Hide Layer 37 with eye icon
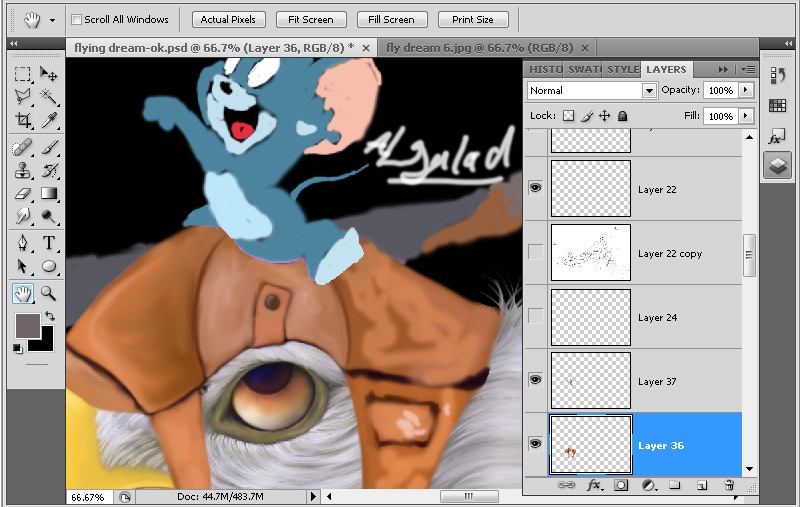 pos(535,380)
